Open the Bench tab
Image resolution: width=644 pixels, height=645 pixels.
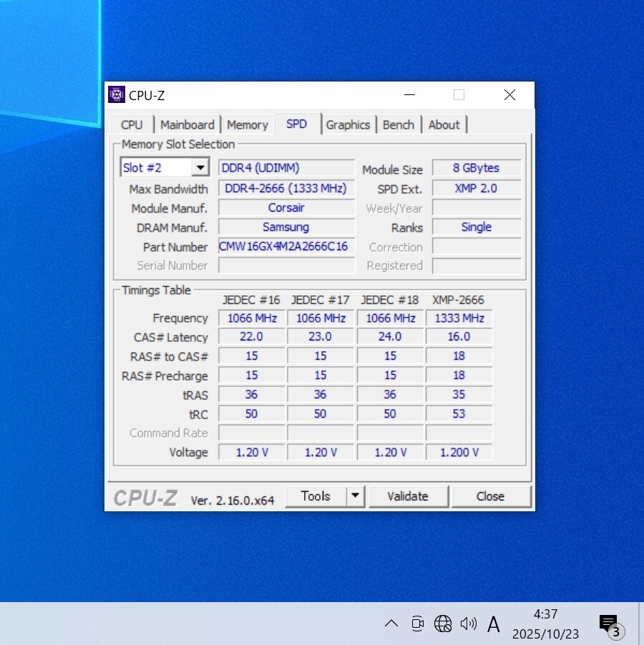click(x=398, y=124)
